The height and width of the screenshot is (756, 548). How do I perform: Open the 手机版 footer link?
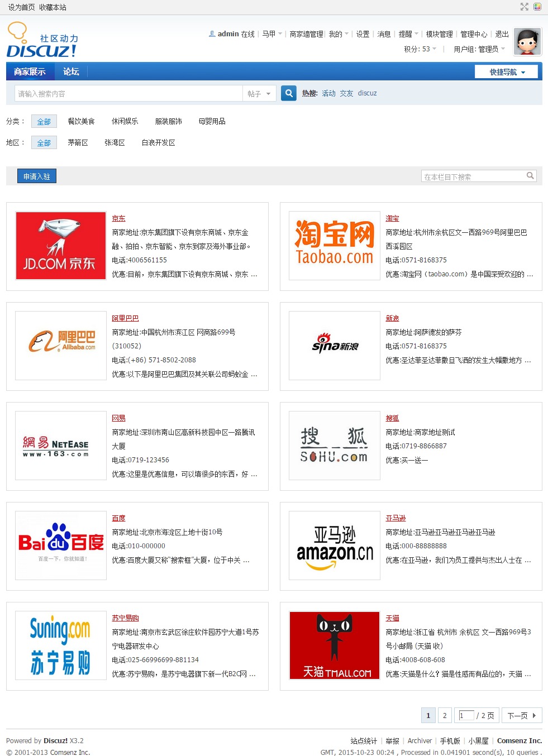pyautogui.click(x=450, y=741)
